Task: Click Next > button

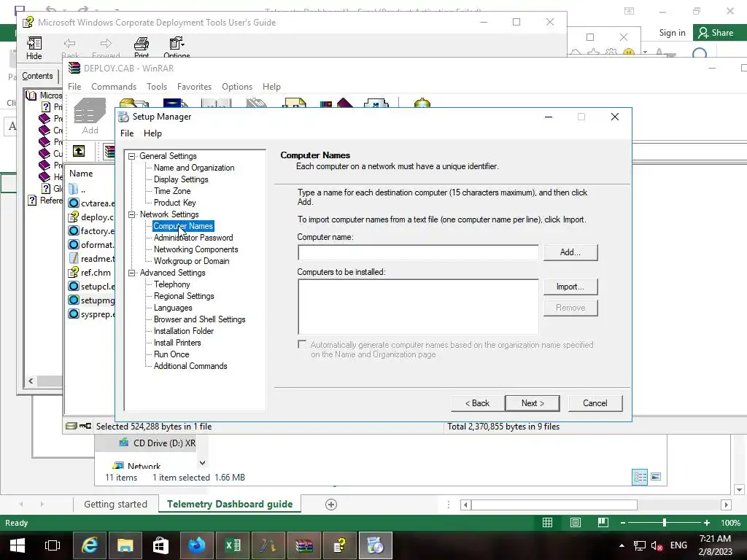Action: [533, 403]
